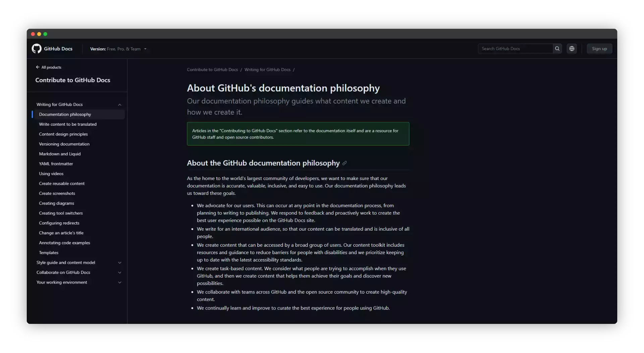Screen dimensions: 644x353
Task: Open the globe language selector
Action: coord(572,48)
